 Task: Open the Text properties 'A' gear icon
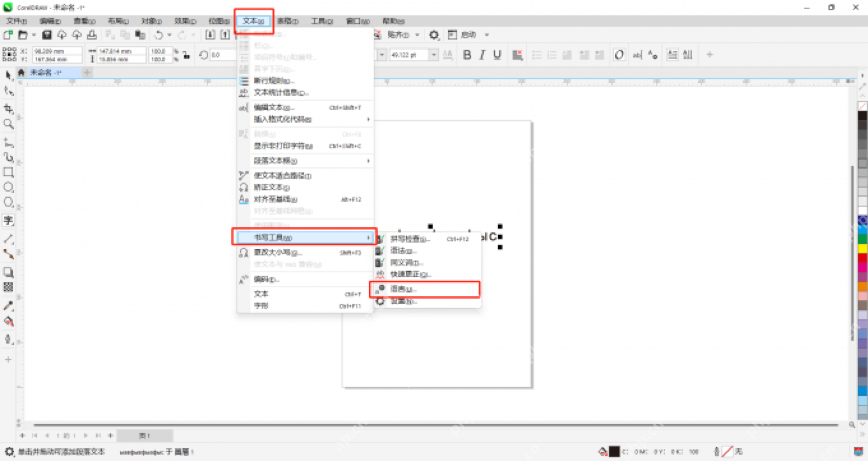tap(652, 55)
